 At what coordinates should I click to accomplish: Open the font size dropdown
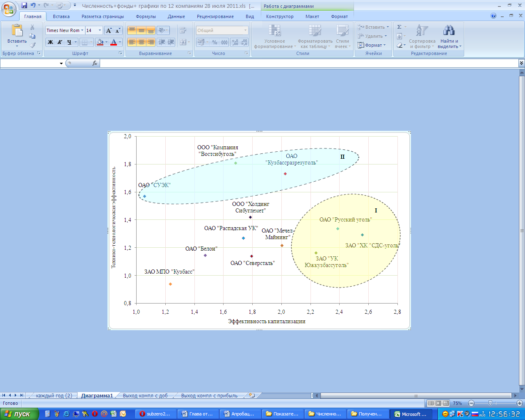[x=100, y=30]
